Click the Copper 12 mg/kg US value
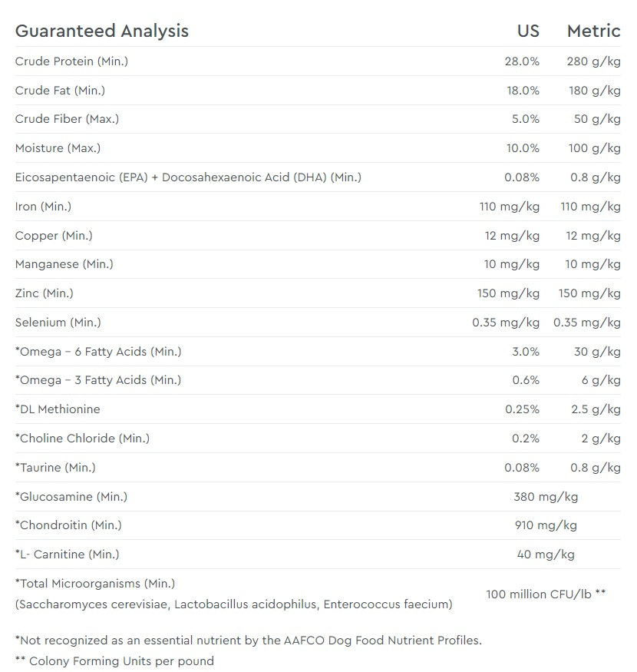The image size is (637, 672). click(512, 236)
